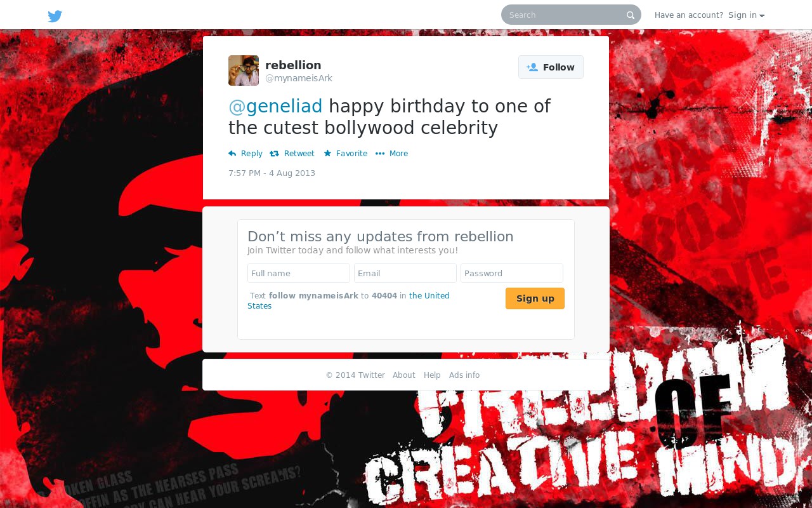Focus the Search field
This screenshot has width=812, height=508.
565,15
